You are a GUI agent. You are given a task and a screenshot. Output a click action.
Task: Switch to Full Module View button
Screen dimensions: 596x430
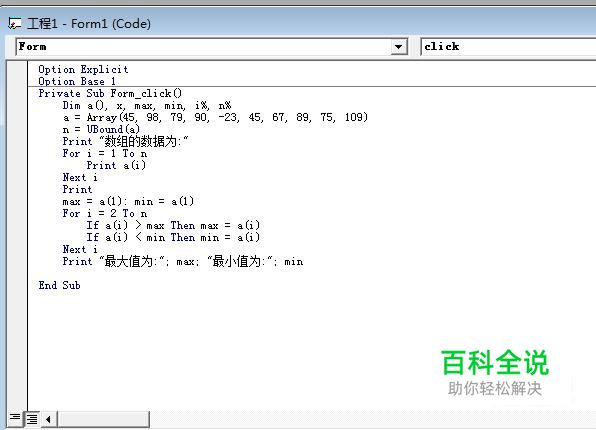[32, 419]
